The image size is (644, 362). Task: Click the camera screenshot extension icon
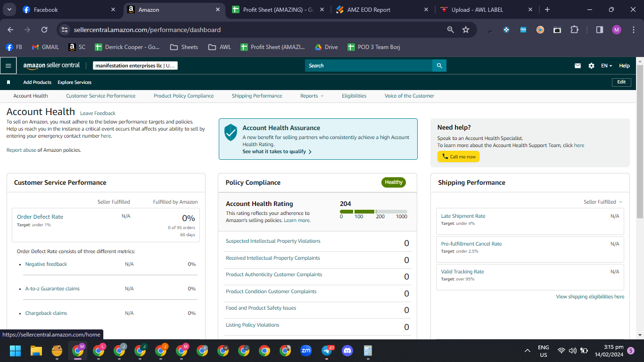[557, 30]
